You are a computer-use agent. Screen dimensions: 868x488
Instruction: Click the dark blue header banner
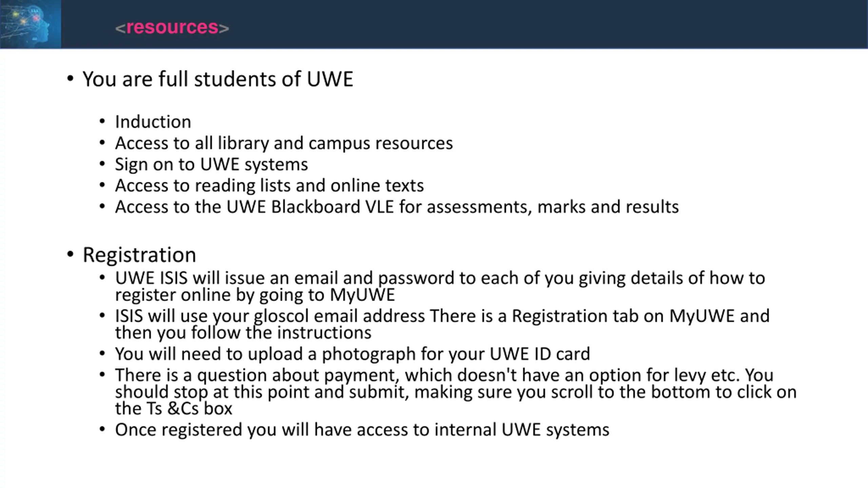pos(465,24)
